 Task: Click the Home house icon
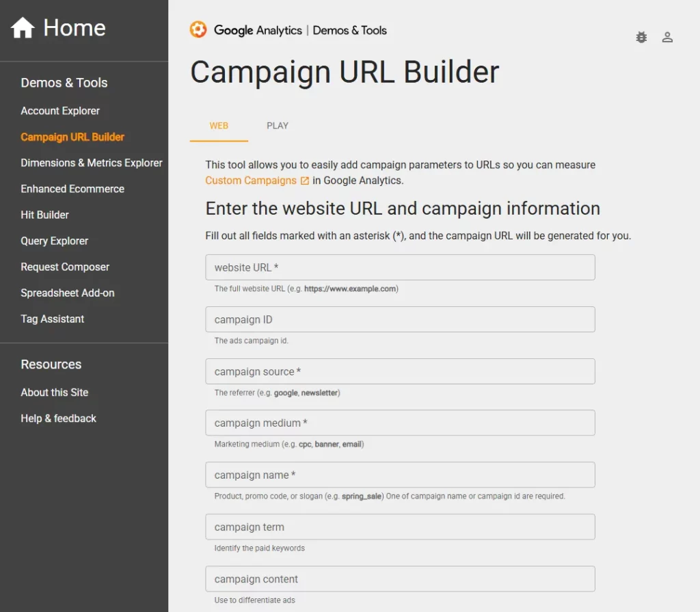pyautogui.click(x=23, y=28)
